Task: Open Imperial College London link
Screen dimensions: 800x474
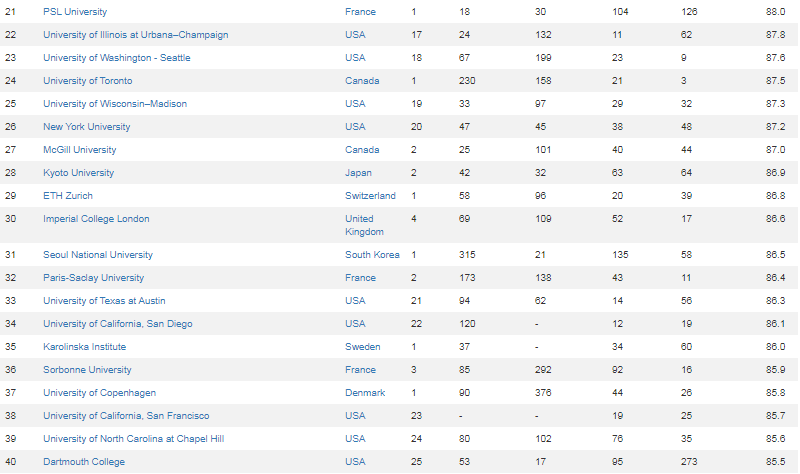Action: [x=96, y=218]
